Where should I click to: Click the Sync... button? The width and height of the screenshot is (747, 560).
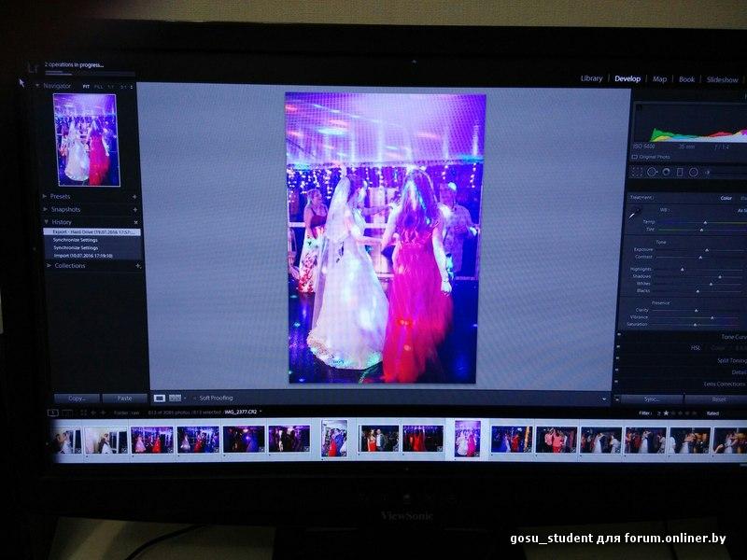pyautogui.click(x=651, y=399)
